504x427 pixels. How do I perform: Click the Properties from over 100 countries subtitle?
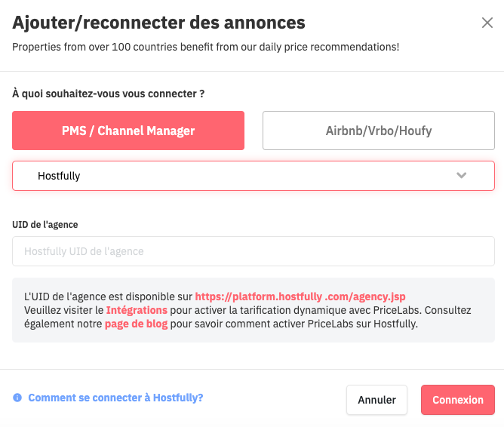[x=206, y=47]
